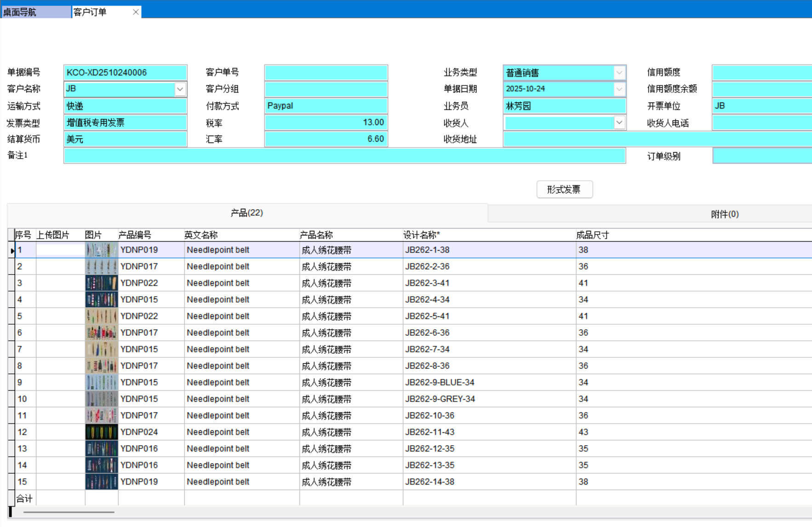Select the 产品(22) tab
This screenshot has height=527, width=812.
click(x=247, y=213)
